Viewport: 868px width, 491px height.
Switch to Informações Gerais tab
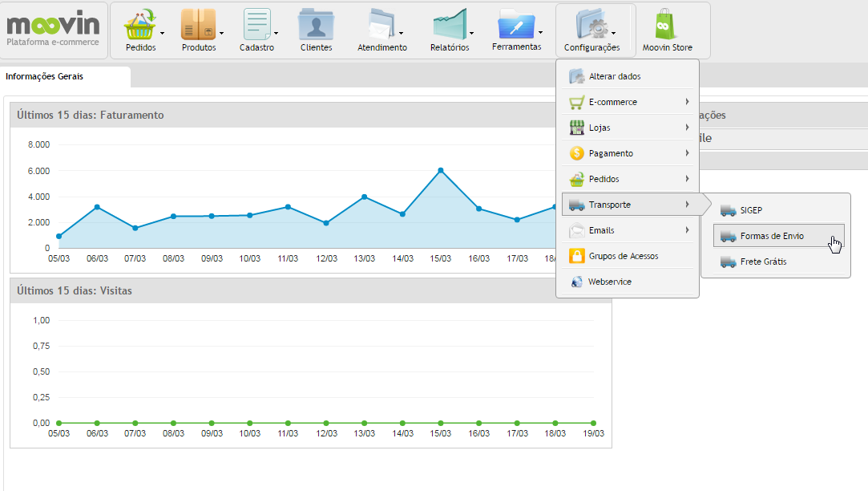[x=44, y=77]
